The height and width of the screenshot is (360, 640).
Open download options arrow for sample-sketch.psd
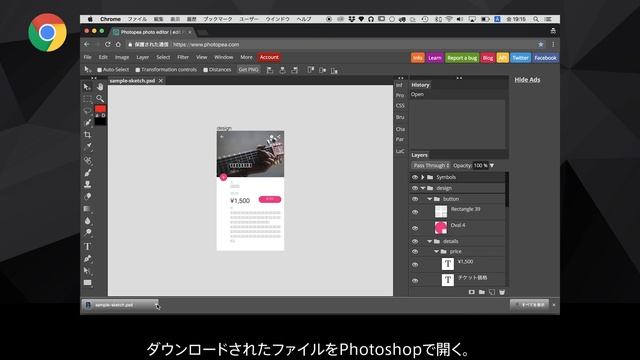[156, 305]
